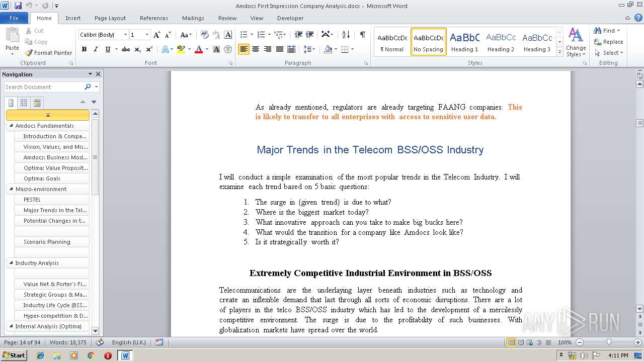Open Borders dropdown arrow
The image size is (644, 362).
tap(352, 49)
